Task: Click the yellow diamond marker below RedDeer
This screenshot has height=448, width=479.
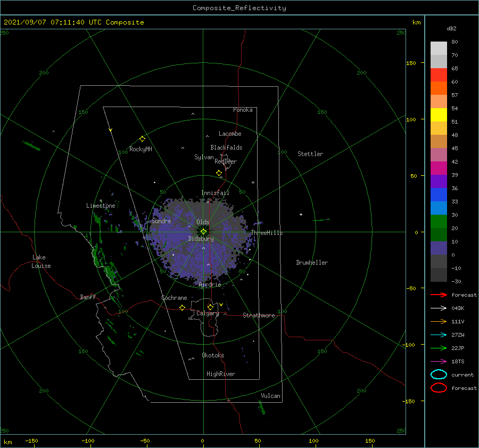Action: pyautogui.click(x=219, y=173)
